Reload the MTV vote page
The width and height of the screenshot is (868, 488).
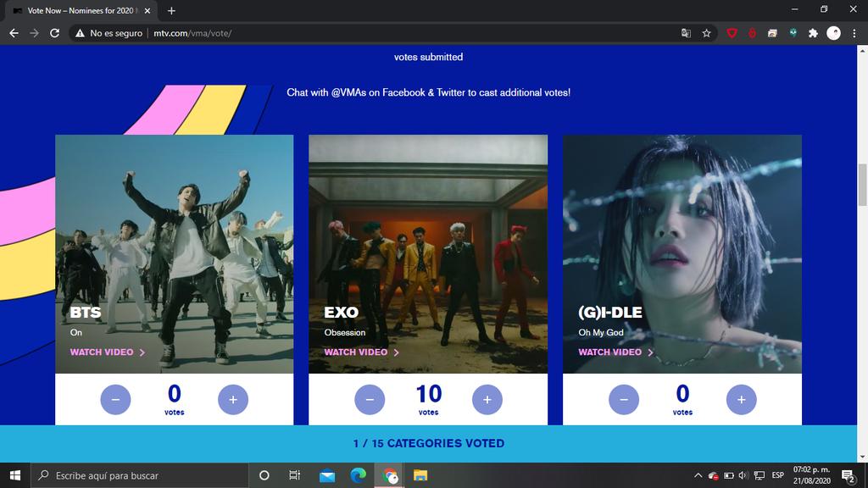[x=54, y=33]
